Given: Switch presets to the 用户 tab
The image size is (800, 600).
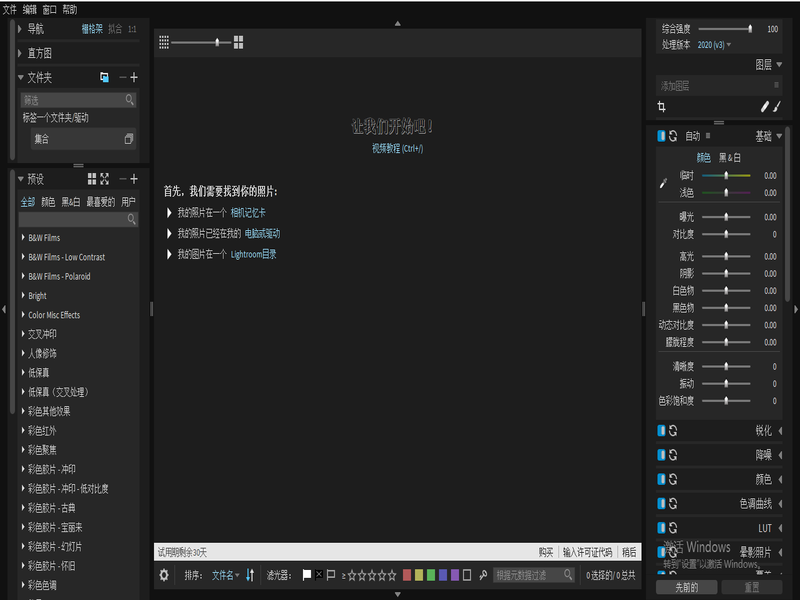Looking at the screenshot, I should [128, 202].
